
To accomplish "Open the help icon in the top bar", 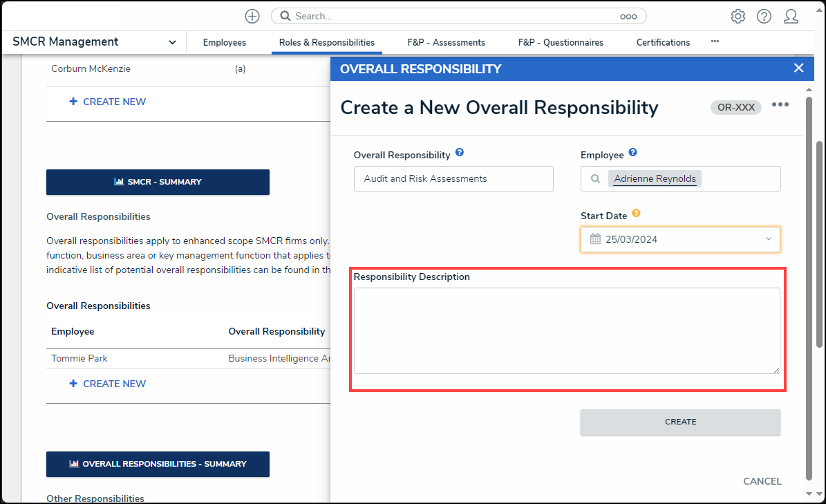I will click(764, 16).
